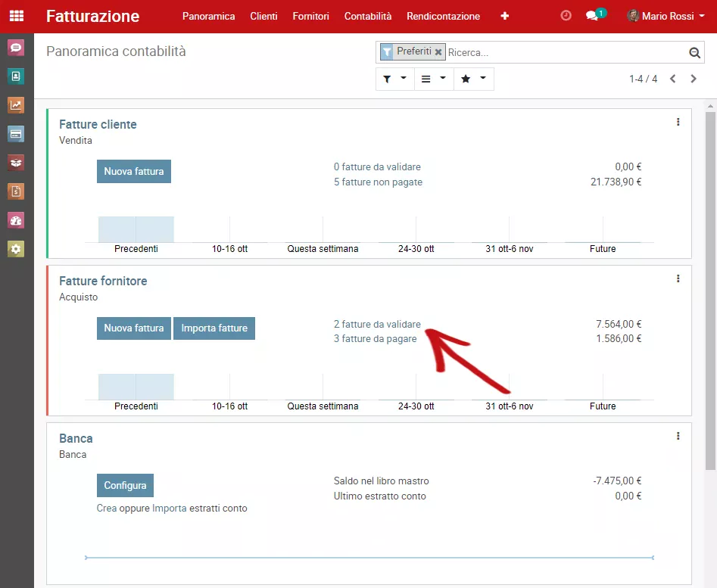Go to next page arrow
717x588 pixels.
694,79
